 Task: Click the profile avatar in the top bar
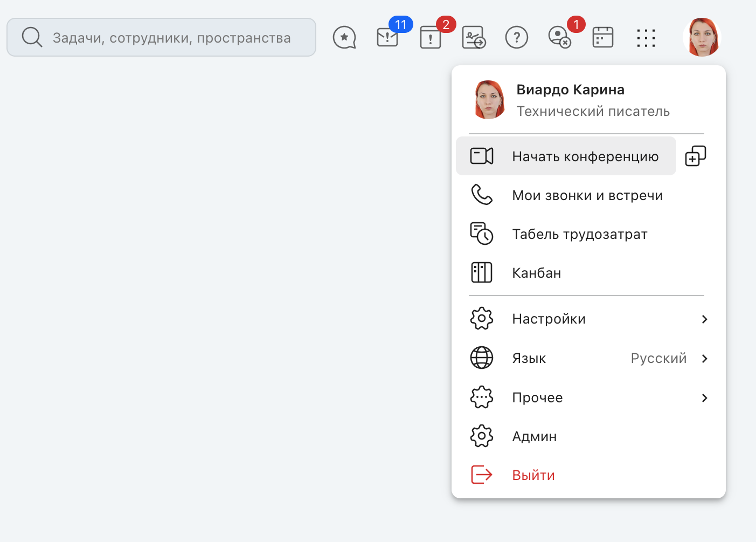point(702,37)
